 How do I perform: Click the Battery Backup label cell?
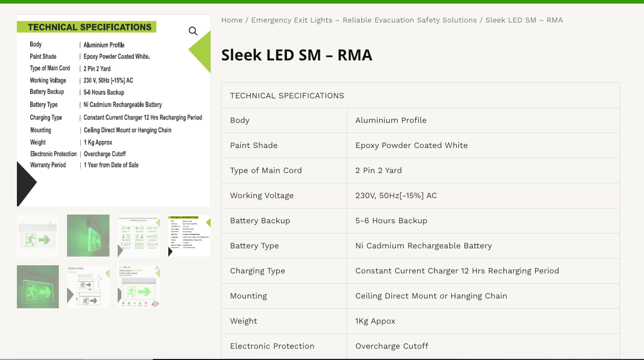click(x=284, y=221)
